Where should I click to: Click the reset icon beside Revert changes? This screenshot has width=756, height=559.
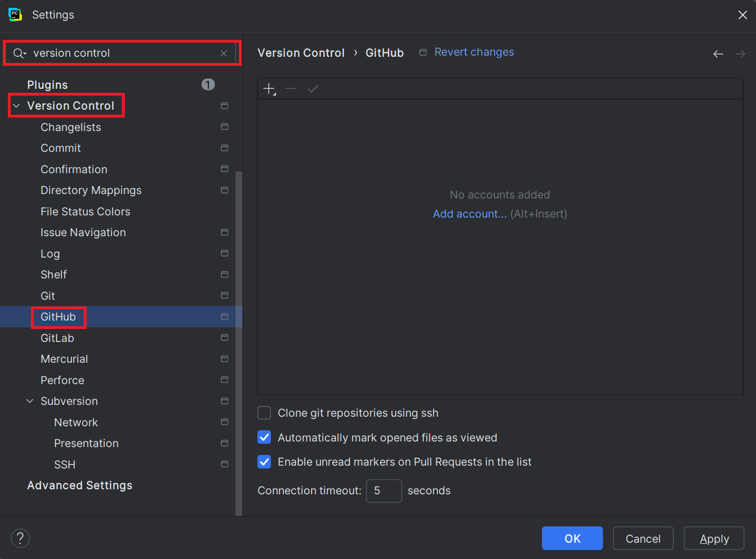pos(423,52)
